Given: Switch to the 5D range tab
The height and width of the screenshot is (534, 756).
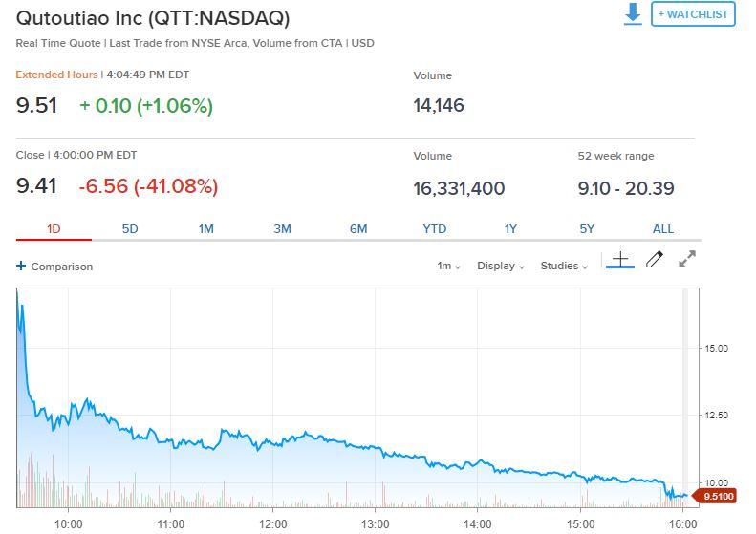Looking at the screenshot, I should tap(130, 228).
